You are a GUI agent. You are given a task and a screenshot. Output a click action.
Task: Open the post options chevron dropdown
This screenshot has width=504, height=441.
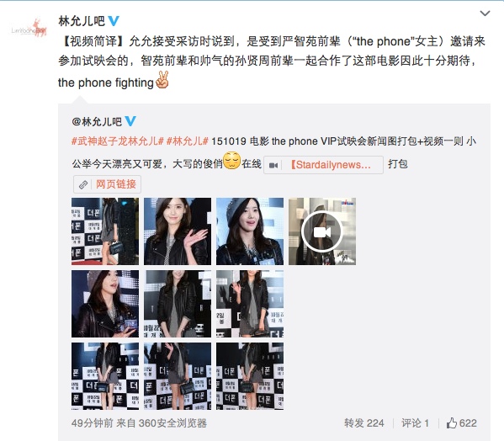coord(485,13)
